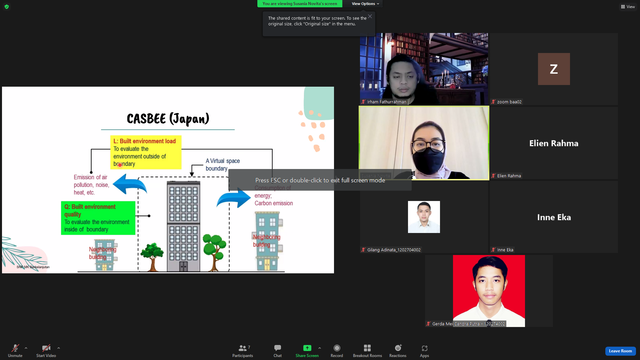The height and width of the screenshot is (360, 640).
Task: Click the yellow 'L: Built environment load' box
Action: coord(146,152)
